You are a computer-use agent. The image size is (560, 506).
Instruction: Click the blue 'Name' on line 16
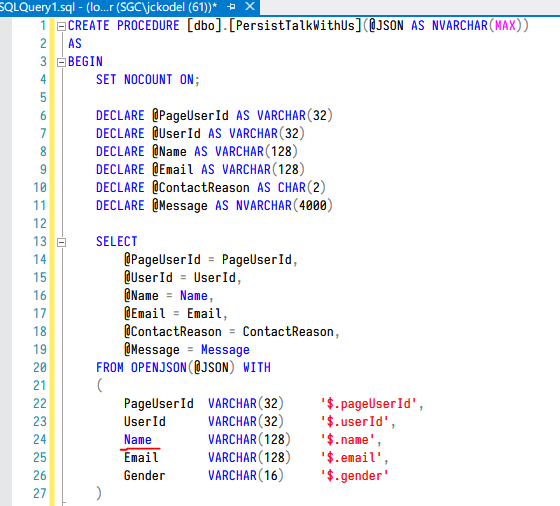click(x=194, y=296)
